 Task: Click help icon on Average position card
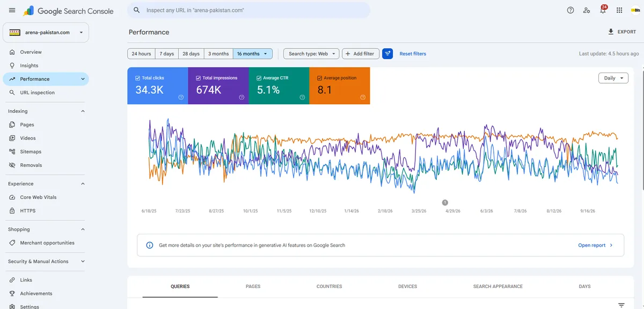point(363,97)
